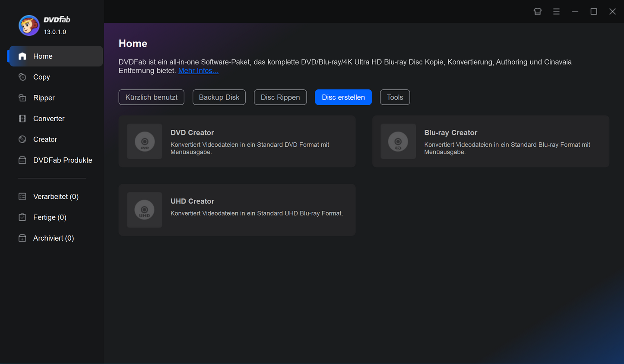Open the Archiviert (0) section

[54, 238]
